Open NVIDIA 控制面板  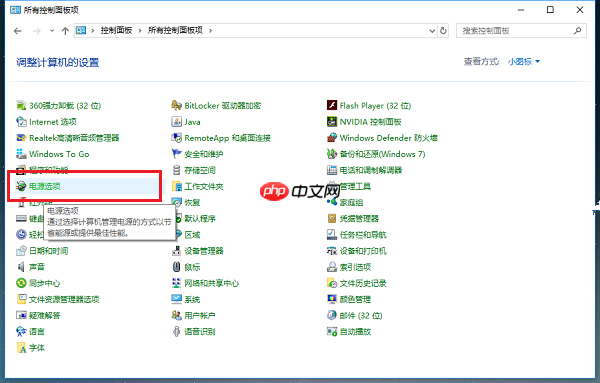click(364, 122)
